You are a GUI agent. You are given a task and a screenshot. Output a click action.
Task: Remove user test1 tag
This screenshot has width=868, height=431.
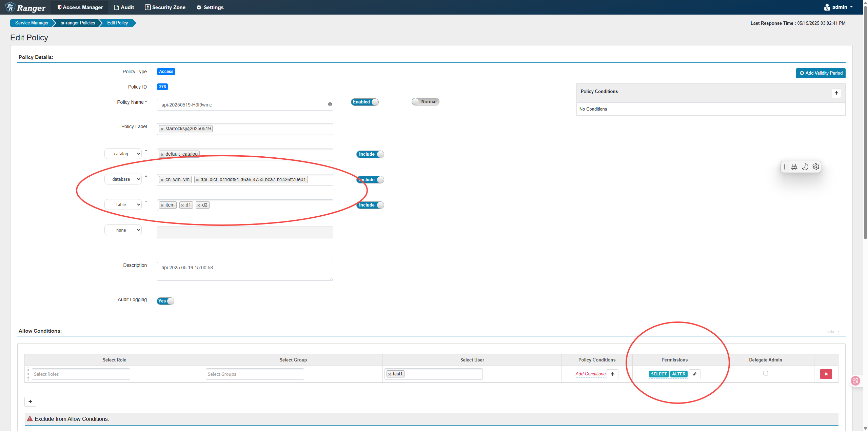[390, 374]
